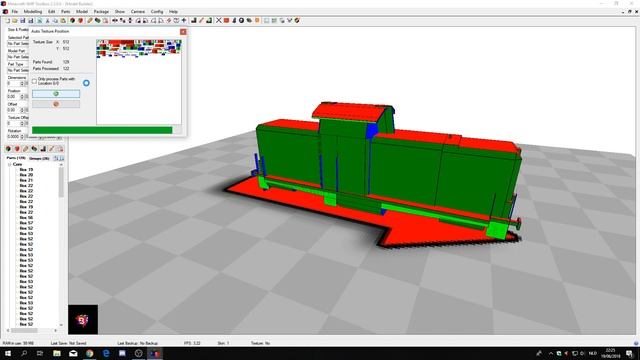The width and height of the screenshot is (640, 360).
Task: Open Task View from the taskbar
Action: pyautogui.click(x=40, y=353)
